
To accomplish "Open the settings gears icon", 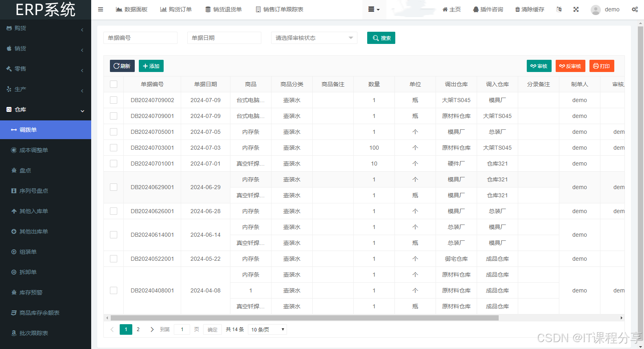I will pyautogui.click(x=635, y=9).
